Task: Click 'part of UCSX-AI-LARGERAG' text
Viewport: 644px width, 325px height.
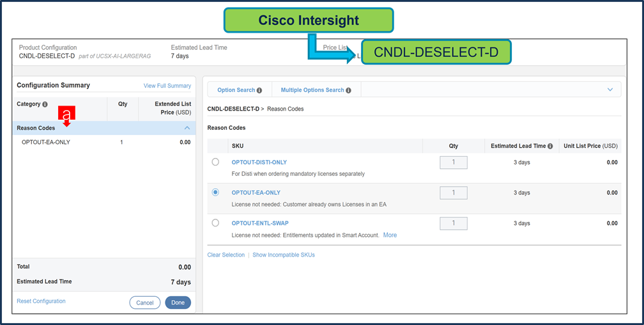Action: (114, 56)
